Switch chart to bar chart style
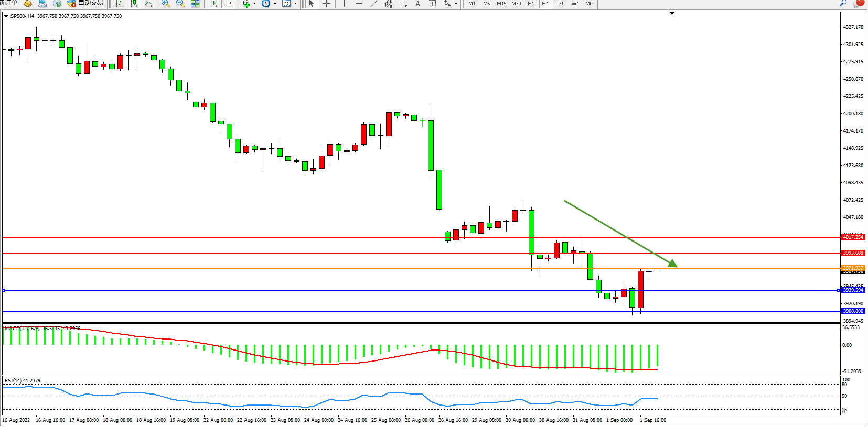 119,4
